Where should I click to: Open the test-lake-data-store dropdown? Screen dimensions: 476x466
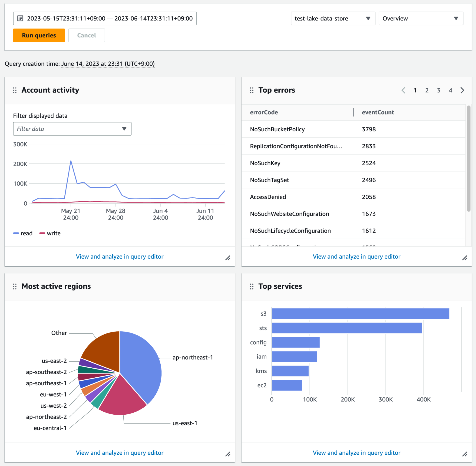(333, 18)
